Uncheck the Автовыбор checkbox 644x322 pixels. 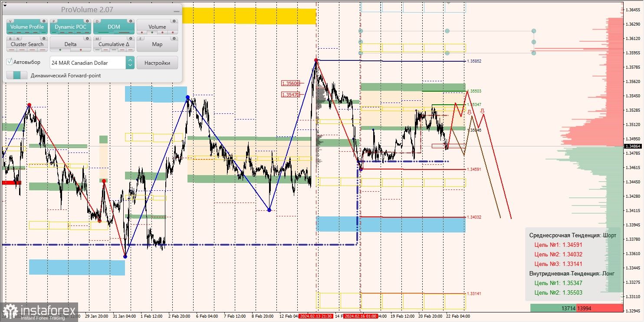pyautogui.click(x=10, y=62)
